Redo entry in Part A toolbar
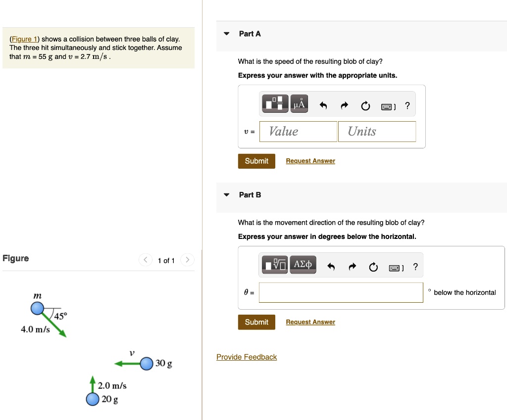Screen dimensions: 507x420 345,105
